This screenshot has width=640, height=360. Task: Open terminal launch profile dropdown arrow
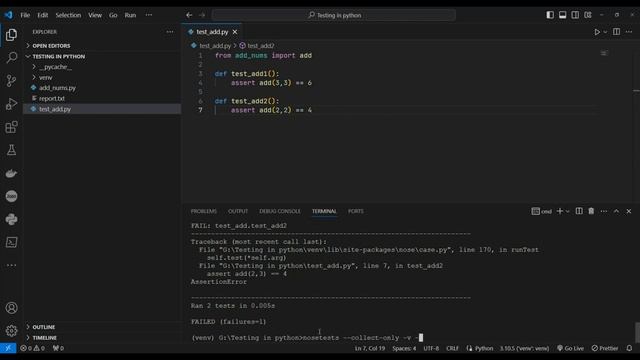[567, 211]
